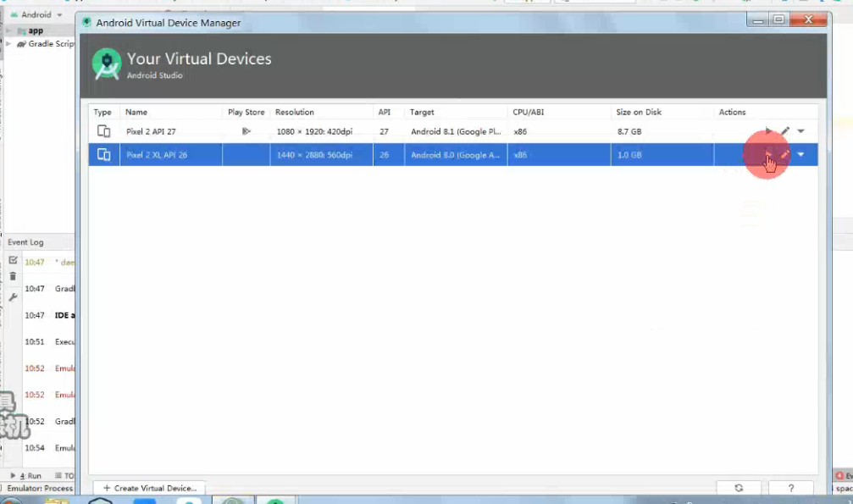853x504 pixels.
Task: Open Event Log settings wrench icon
Action: [x=13, y=297]
